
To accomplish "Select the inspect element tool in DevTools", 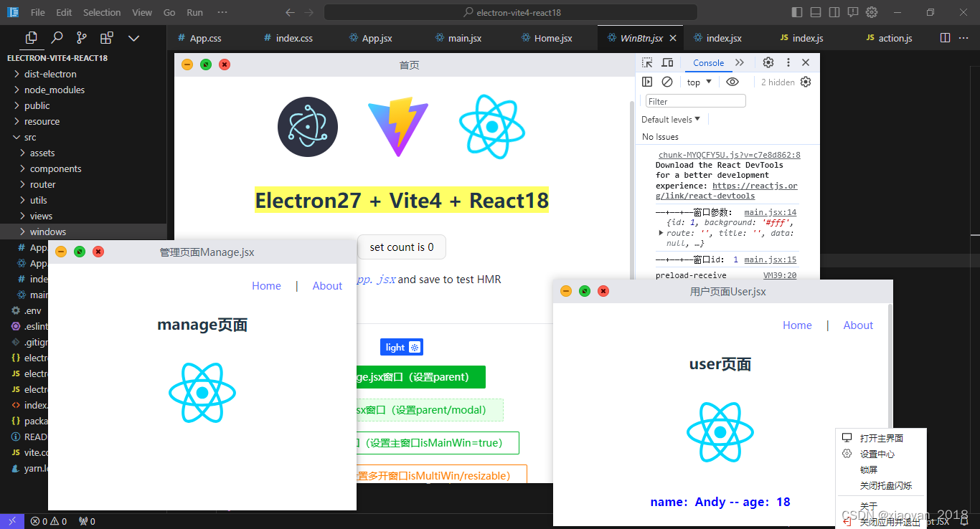I will [x=647, y=63].
